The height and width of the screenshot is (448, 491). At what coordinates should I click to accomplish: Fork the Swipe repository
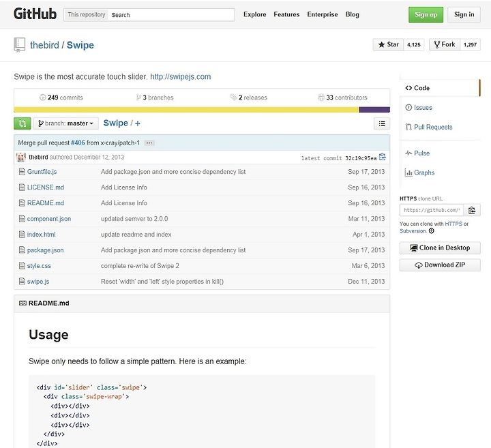pos(445,44)
